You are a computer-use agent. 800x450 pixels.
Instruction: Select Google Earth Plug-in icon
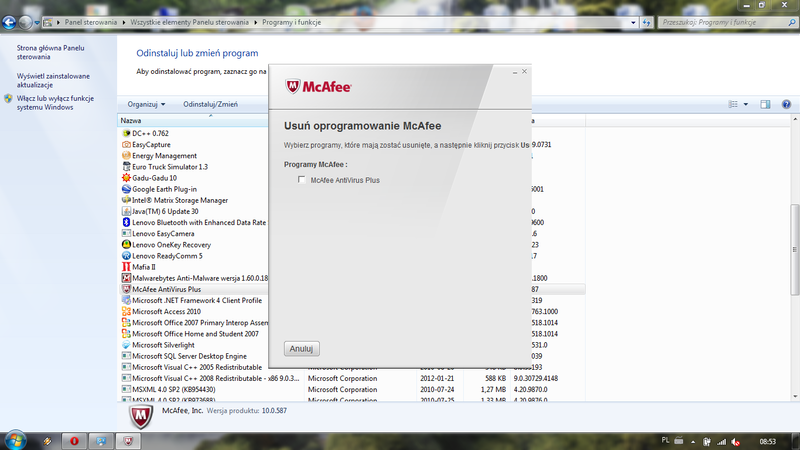tap(126, 189)
